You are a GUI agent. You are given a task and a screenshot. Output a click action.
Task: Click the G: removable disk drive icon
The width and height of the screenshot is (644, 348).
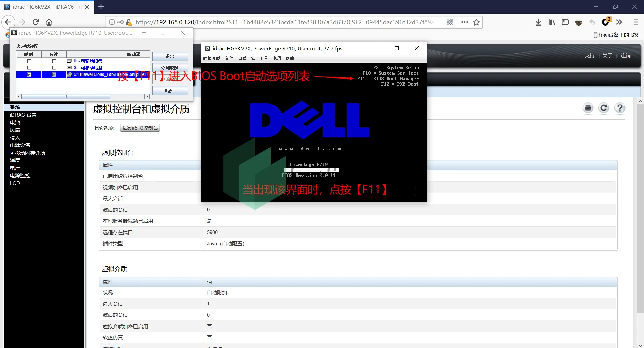(69, 68)
